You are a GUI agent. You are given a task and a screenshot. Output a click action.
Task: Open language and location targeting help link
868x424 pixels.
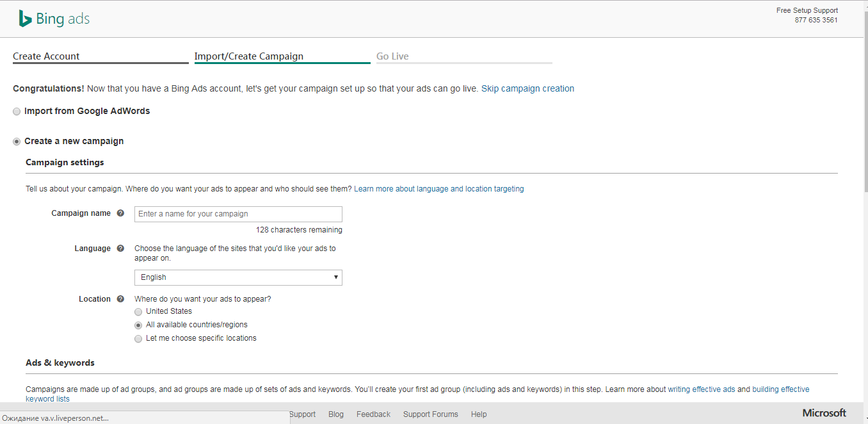(438, 189)
